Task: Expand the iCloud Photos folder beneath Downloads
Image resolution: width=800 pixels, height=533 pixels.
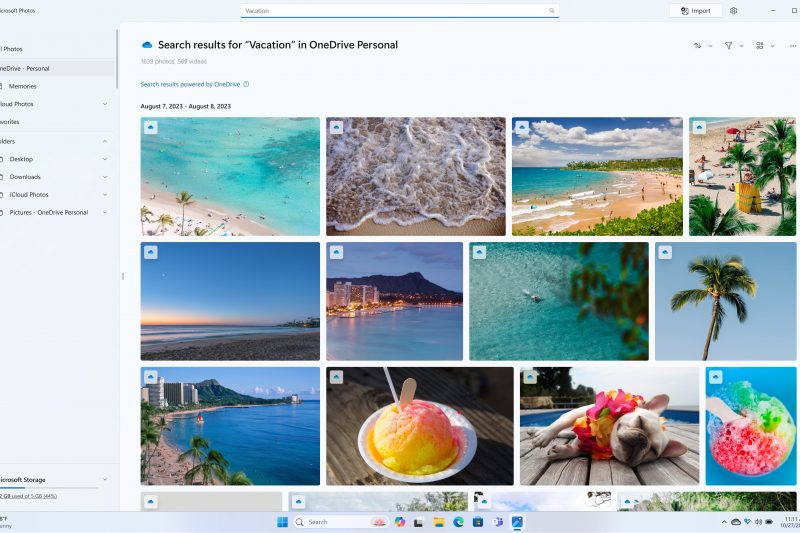Action: (x=105, y=195)
